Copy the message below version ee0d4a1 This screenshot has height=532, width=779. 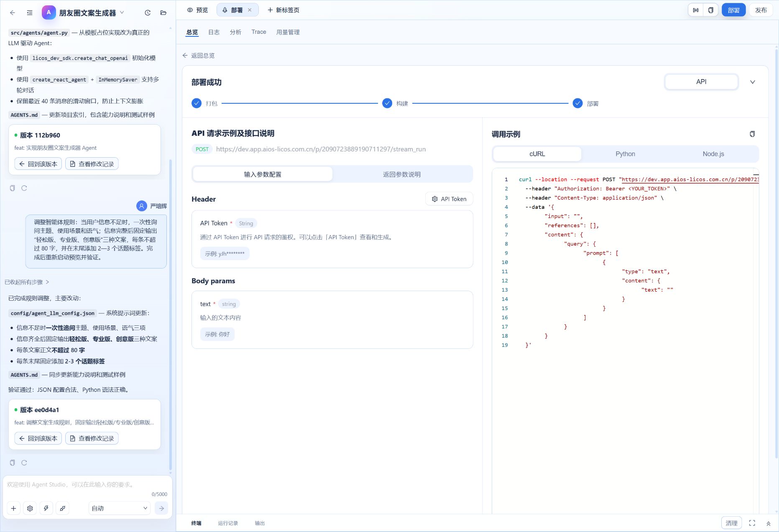pyautogui.click(x=13, y=463)
